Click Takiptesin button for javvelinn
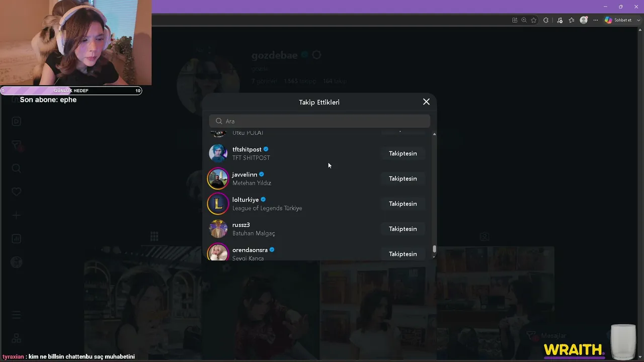The height and width of the screenshot is (362, 644). click(x=403, y=178)
